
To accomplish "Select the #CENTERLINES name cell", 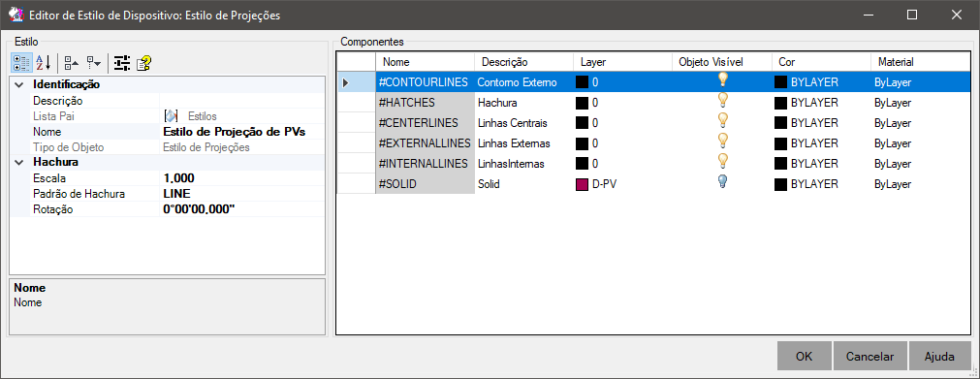I will tap(425, 123).
